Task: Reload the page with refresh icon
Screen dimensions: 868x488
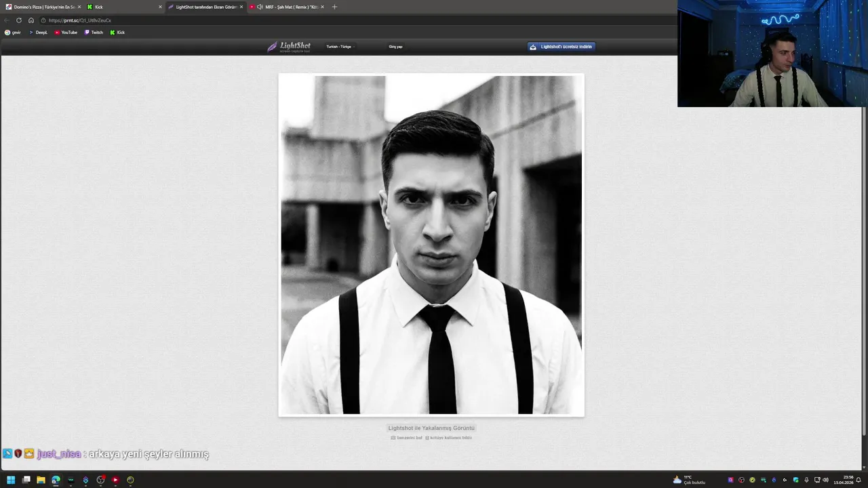Action: (x=19, y=20)
